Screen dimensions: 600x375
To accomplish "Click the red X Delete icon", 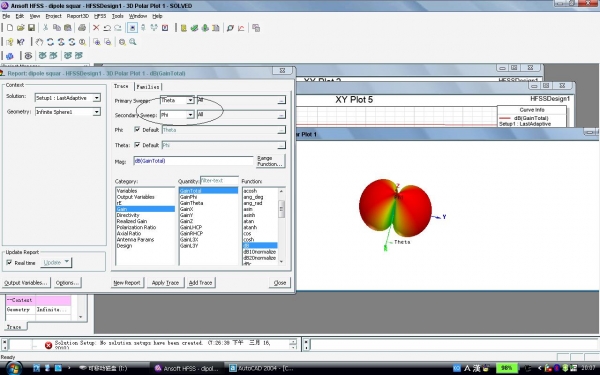I will point(96,28).
